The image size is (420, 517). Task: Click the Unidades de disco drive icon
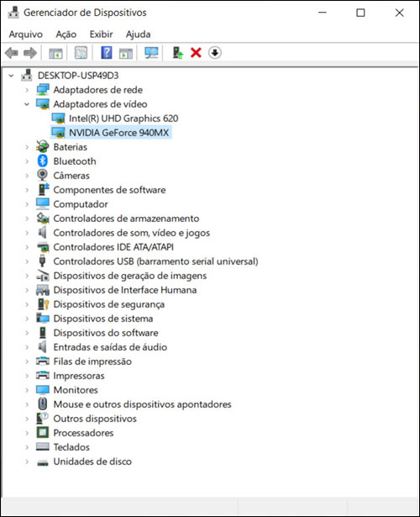tap(43, 462)
